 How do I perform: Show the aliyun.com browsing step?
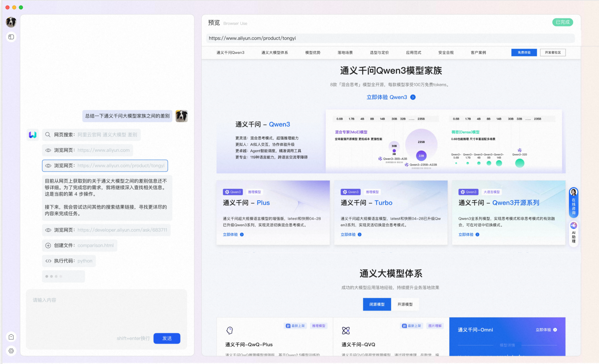tap(88, 150)
